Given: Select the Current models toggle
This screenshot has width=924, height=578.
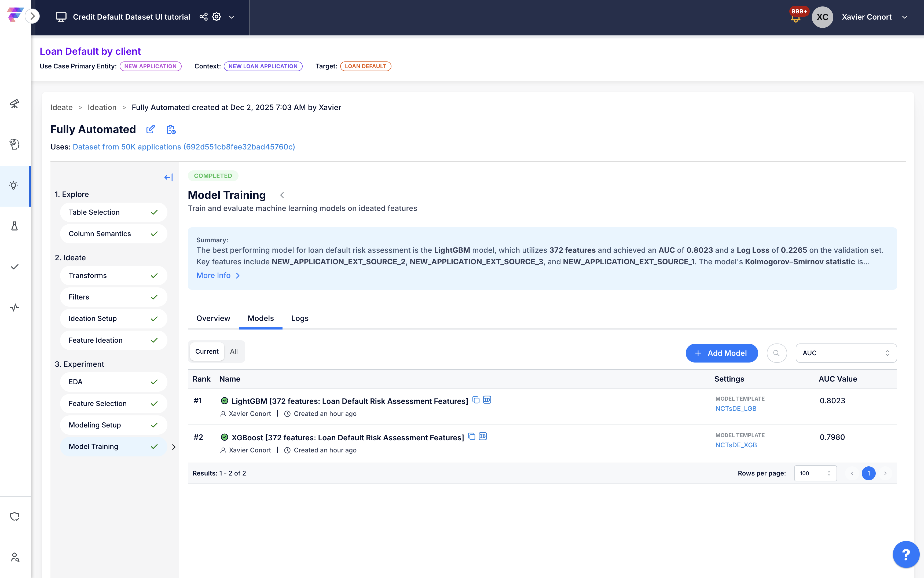Looking at the screenshot, I should point(207,351).
